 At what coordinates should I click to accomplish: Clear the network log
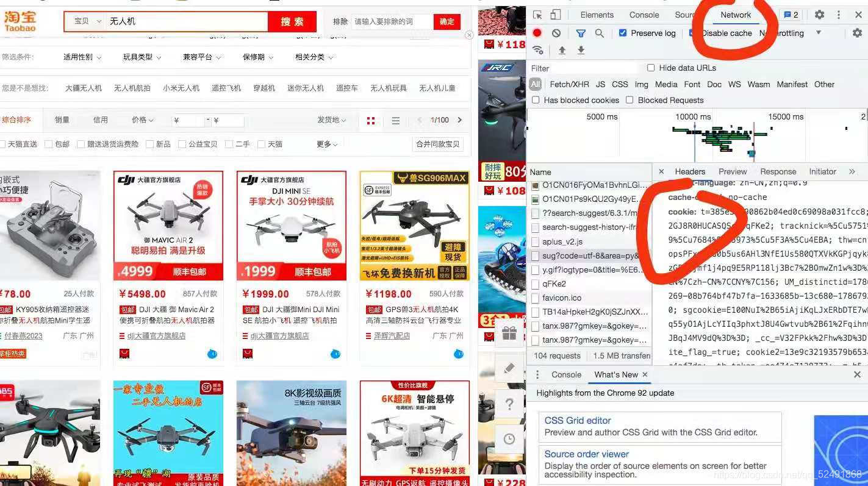556,33
